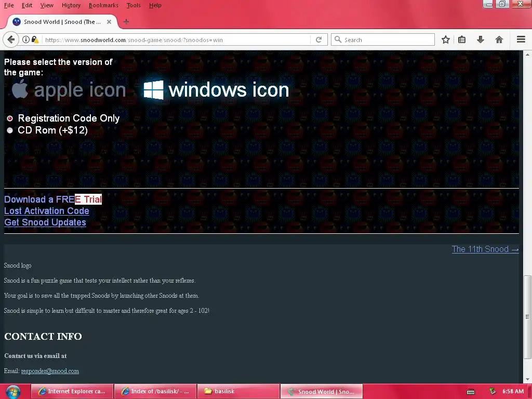Open the Windows Start orb
Viewport: 532px width, 399px height.
click(x=13, y=392)
